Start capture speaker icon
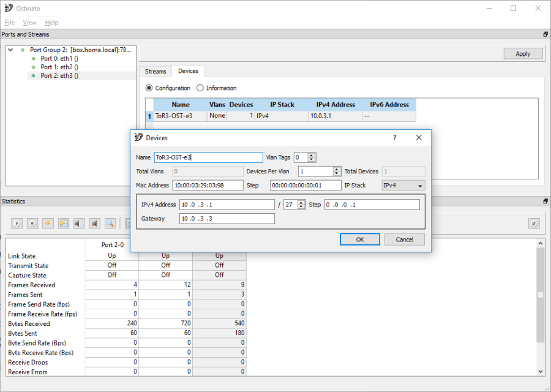This screenshot has width=551, height=392. click(79, 223)
